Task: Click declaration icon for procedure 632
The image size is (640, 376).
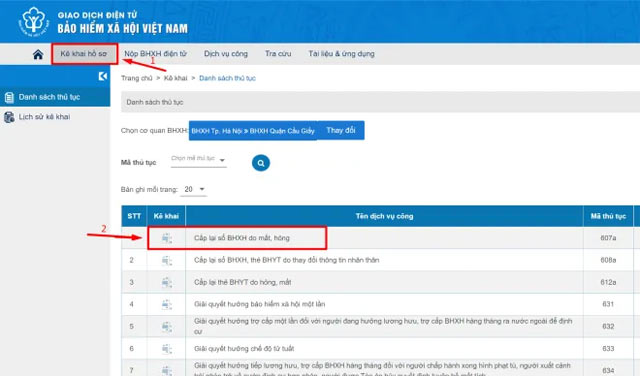Action: pyautogui.click(x=167, y=327)
